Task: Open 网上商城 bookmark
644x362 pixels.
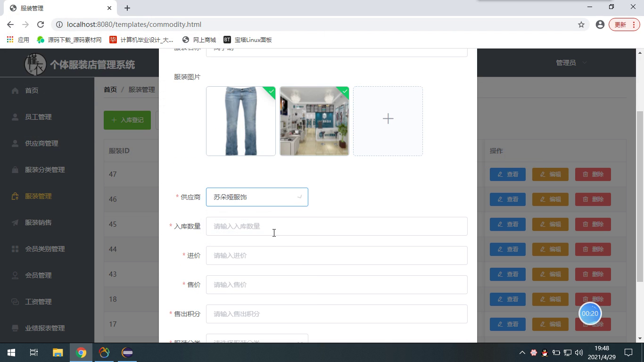Action: pyautogui.click(x=199, y=40)
